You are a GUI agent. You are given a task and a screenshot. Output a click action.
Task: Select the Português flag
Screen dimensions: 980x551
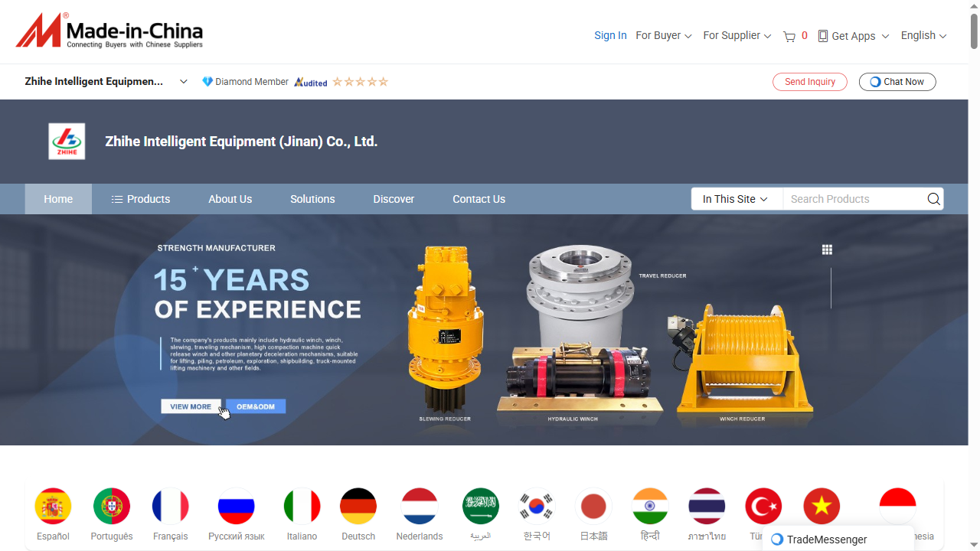tap(112, 507)
